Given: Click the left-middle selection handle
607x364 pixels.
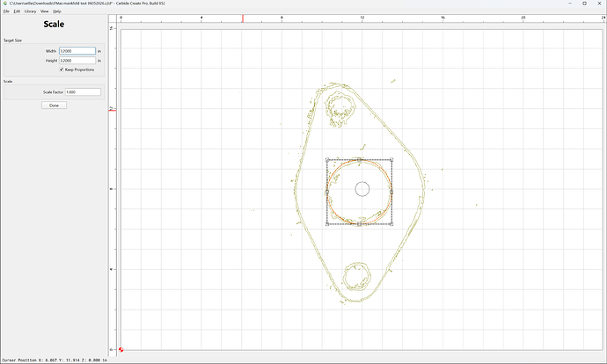Looking at the screenshot, I should (327, 192).
